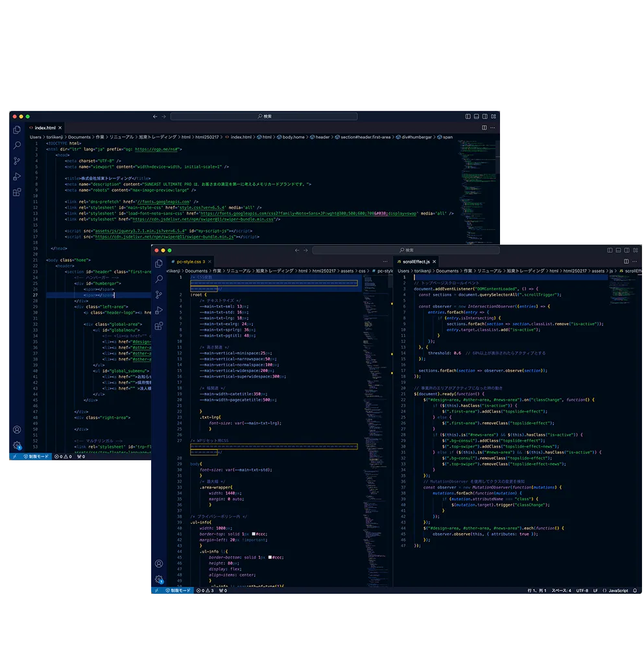Open Manage gear in the front window
This screenshot has width=644, height=669.
159,580
